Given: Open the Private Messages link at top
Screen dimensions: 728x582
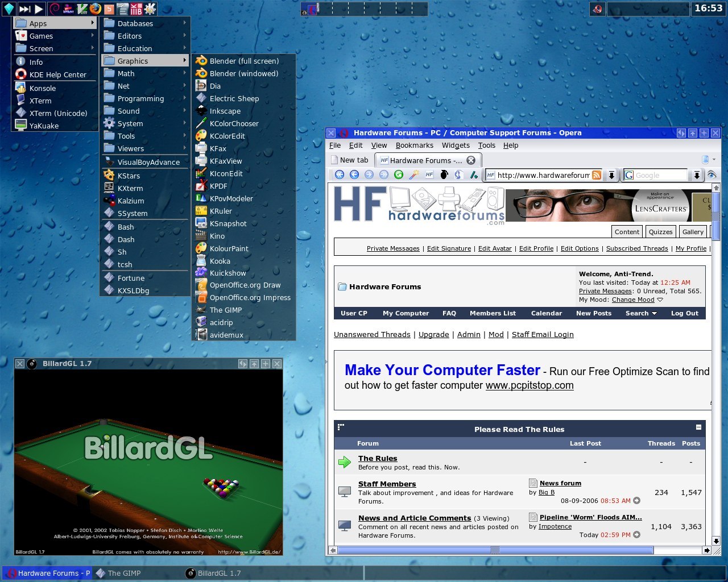Looking at the screenshot, I should click(x=393, y=248).
